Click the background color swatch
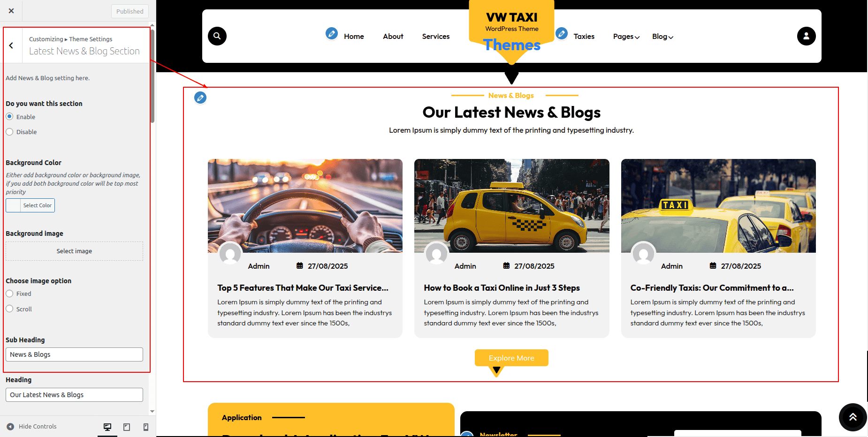 click(13, 205)
